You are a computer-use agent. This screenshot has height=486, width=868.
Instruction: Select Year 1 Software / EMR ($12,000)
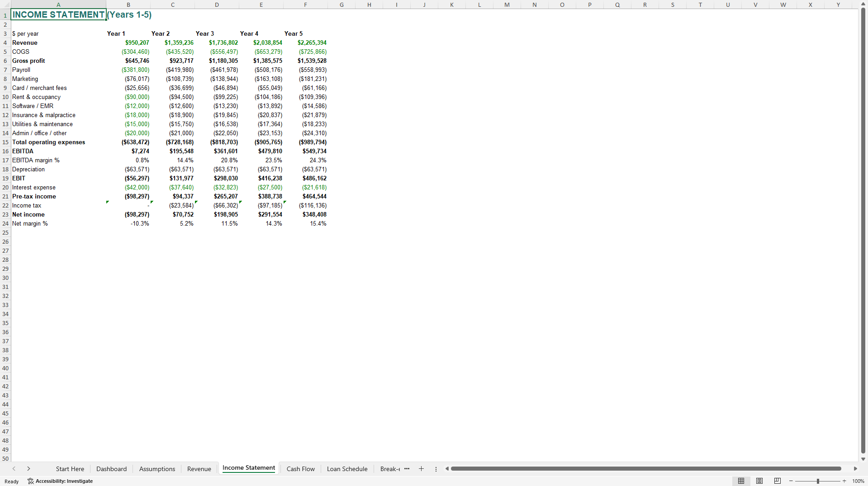click(x=128, y=106)
